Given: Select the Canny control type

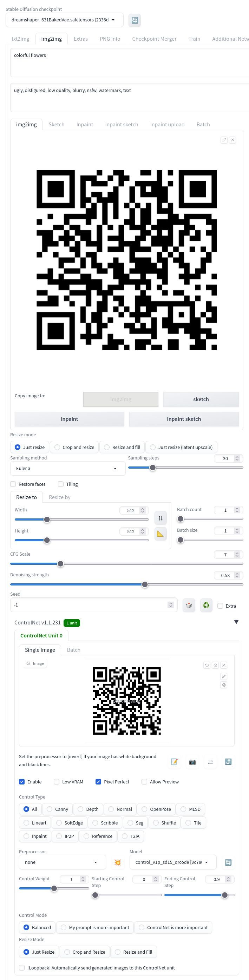Looking at the screenshot, I should (x=57, y=809).
